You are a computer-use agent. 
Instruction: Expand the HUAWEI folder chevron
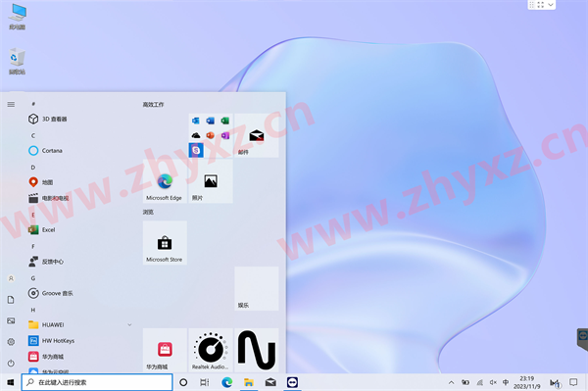pyautogui.click(x=129, y=324)
